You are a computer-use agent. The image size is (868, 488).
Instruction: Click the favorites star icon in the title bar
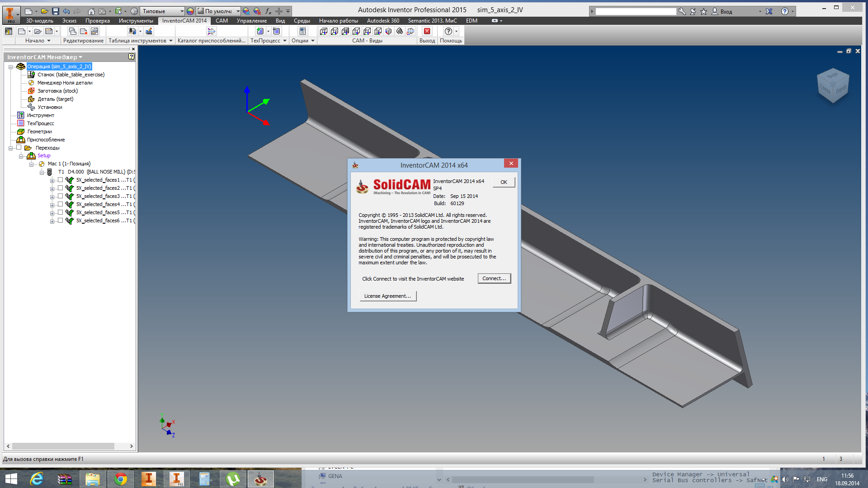pyautogui.click(x=703, y=11)
